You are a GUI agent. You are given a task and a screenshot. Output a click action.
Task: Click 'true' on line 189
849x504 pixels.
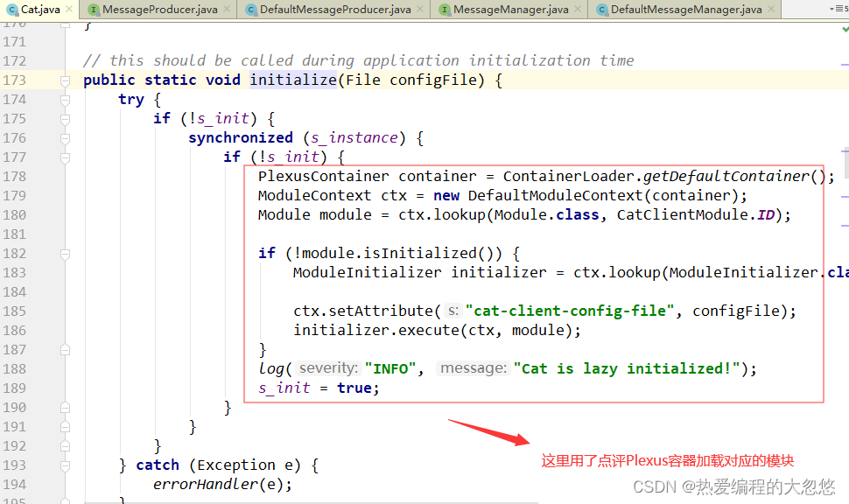point(354,388)
